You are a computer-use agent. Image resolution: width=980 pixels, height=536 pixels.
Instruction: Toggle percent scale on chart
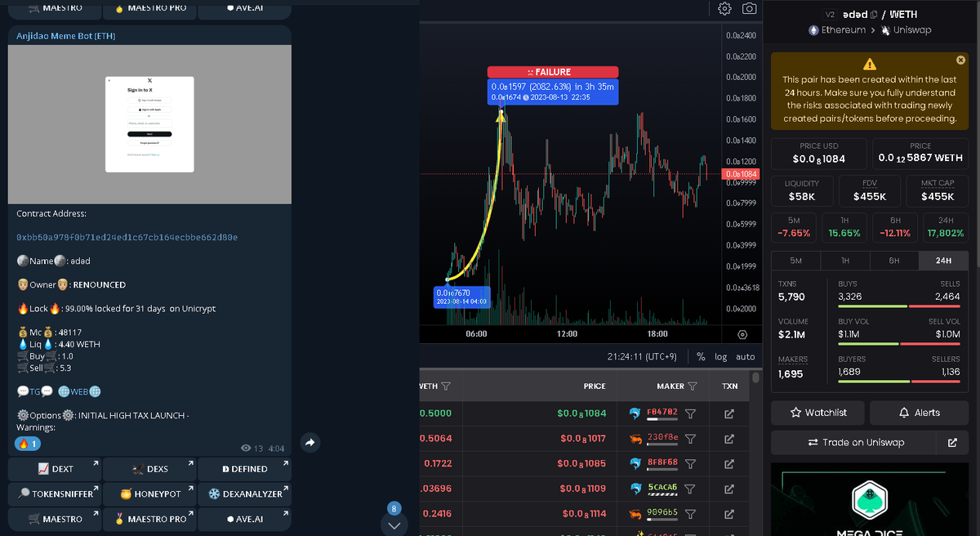click(701, 357)
